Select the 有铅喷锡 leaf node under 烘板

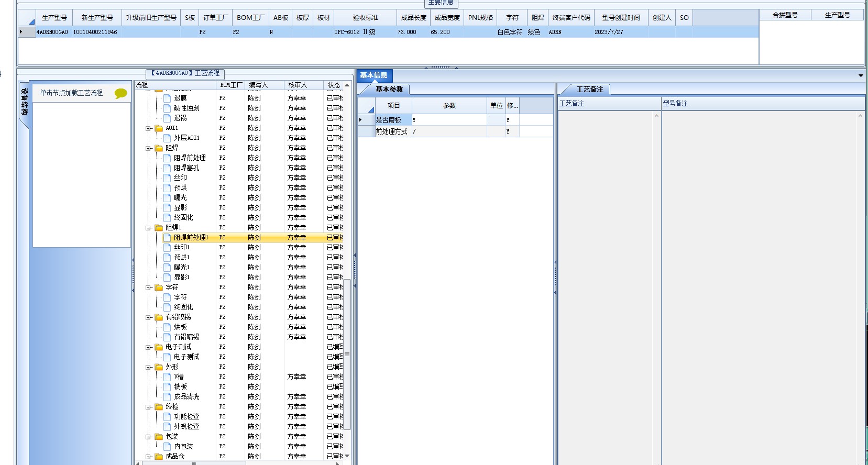[x=186, y=337]
